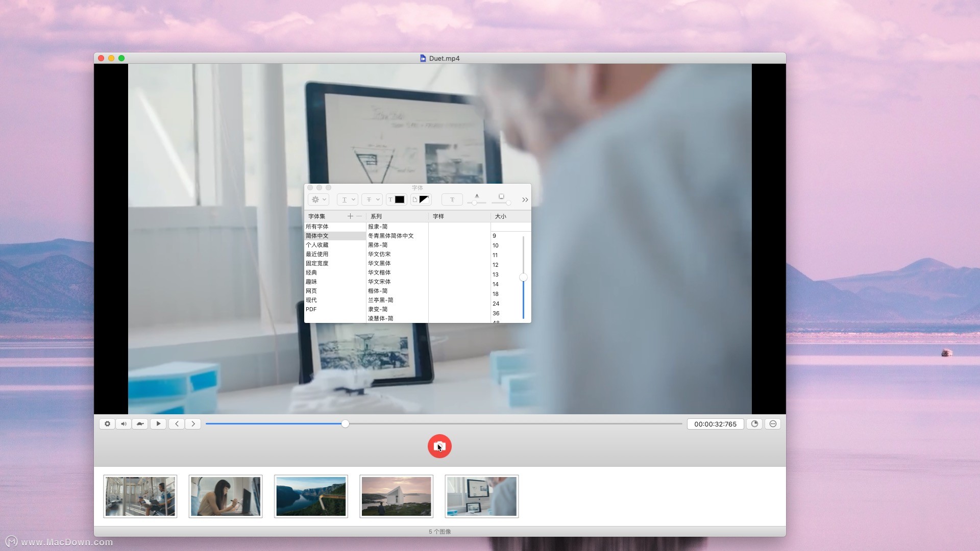
Task: Add a new font collection with plus
Action: pos(350,216)
